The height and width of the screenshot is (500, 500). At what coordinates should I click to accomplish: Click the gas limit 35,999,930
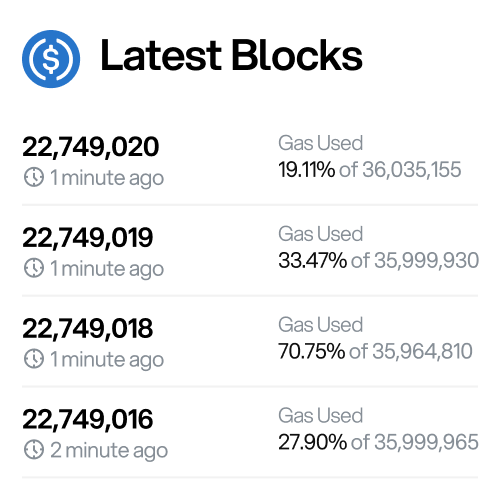[427, 261]
